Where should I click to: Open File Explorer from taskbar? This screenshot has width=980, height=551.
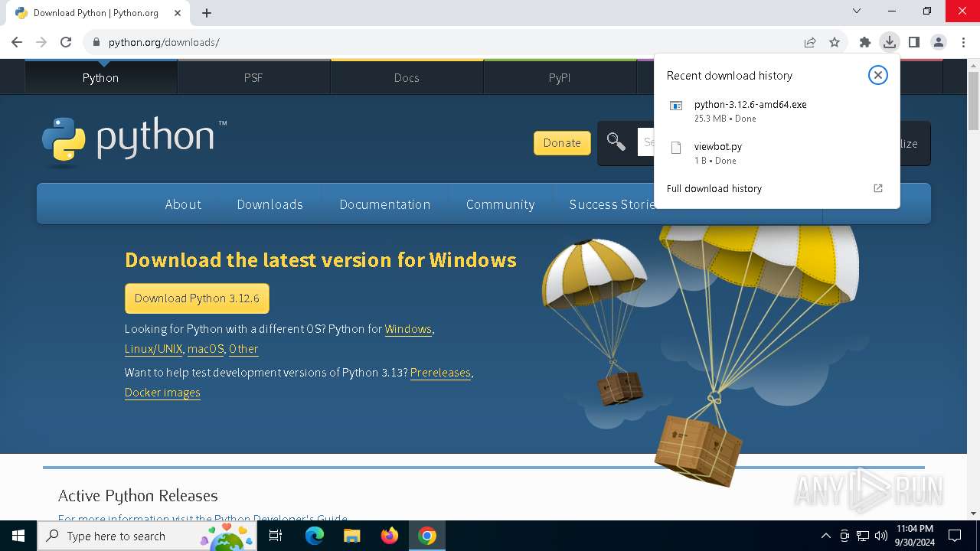351,536
